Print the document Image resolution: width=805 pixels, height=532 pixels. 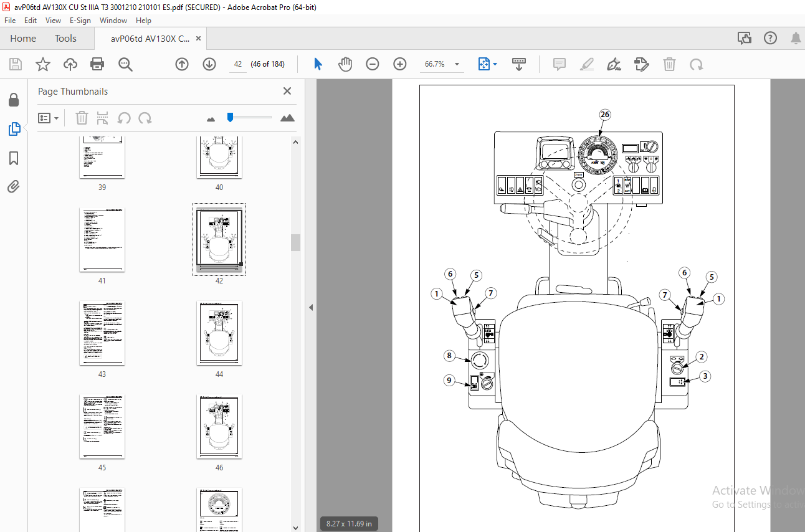[x=97, y=64]
